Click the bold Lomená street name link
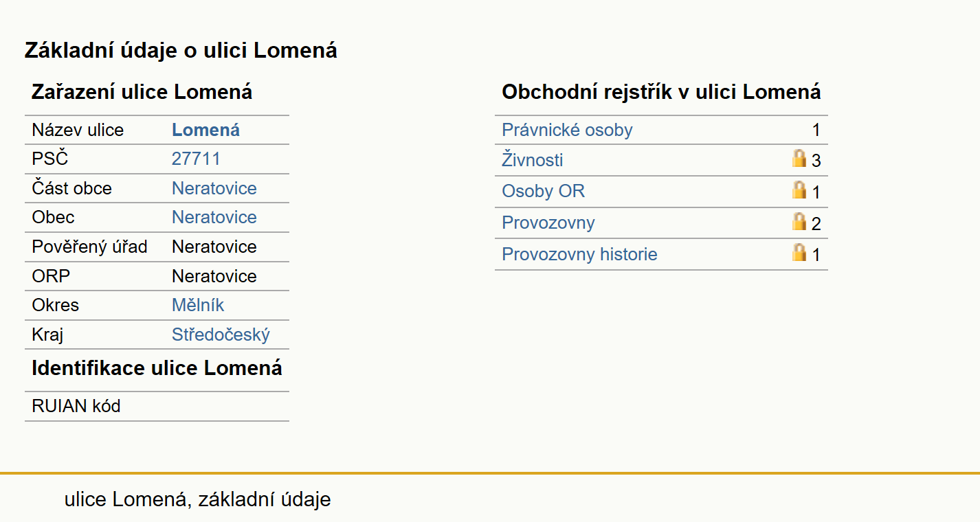 [x=205, y=130]
